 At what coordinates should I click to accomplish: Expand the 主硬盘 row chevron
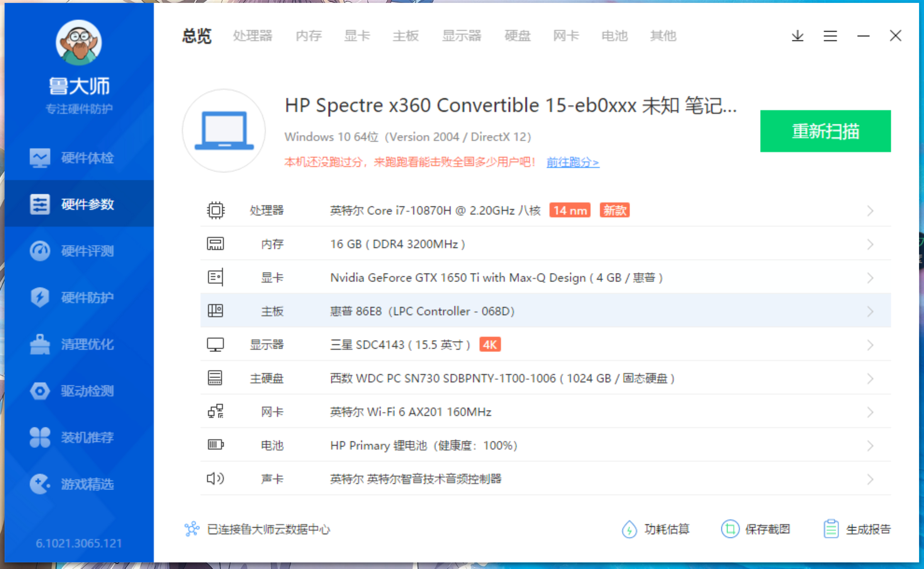pos(870,379)
